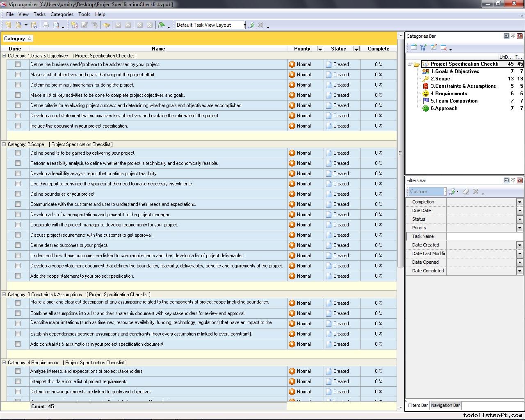
Task: Click the Task Name filter input field
Action: pos(484,236)
